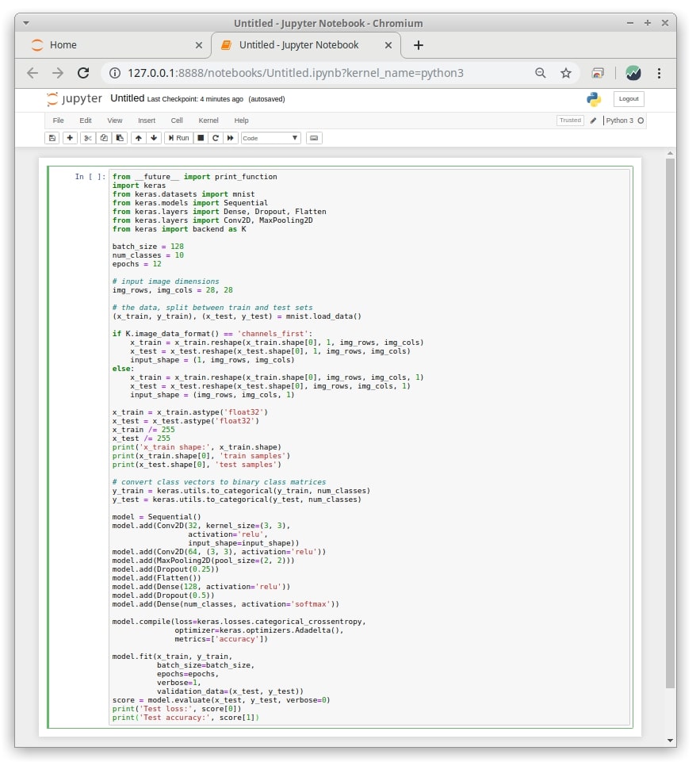Open the command palette keyboard icon
This screenshot has height=762, width=700.
314,138
